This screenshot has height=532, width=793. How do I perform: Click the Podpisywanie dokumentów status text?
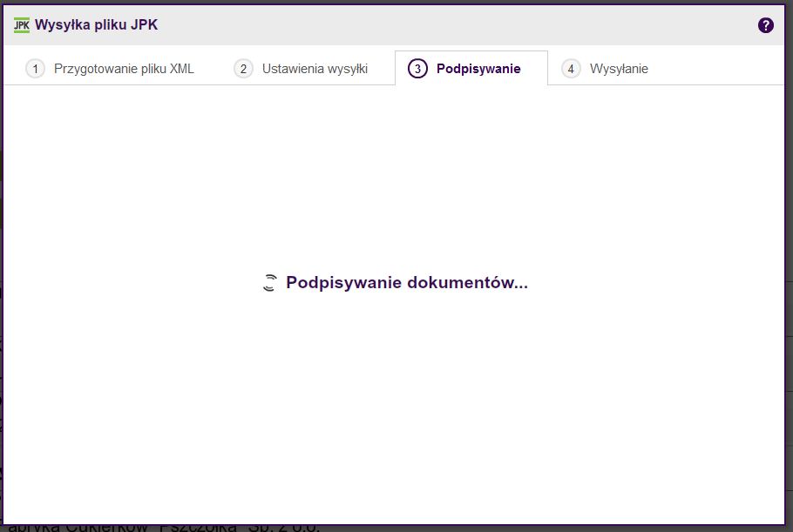(x=406, y=283)
